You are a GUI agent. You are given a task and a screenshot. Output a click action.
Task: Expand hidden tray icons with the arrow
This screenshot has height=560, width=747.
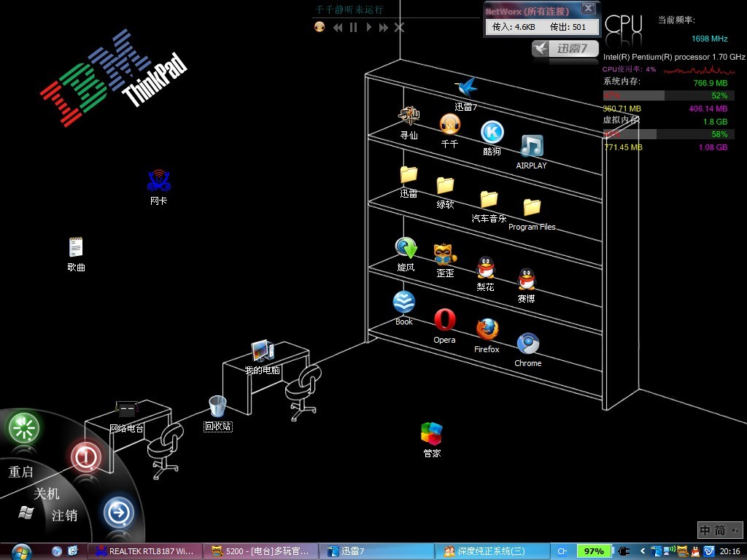tap(642, 551)
